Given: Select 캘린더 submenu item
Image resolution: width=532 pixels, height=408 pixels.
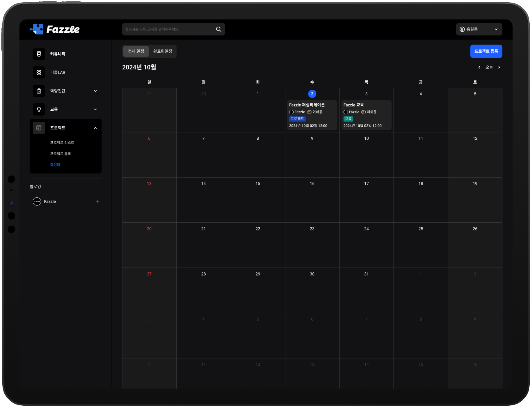Looking at the screenshot, I should [55, 165].
